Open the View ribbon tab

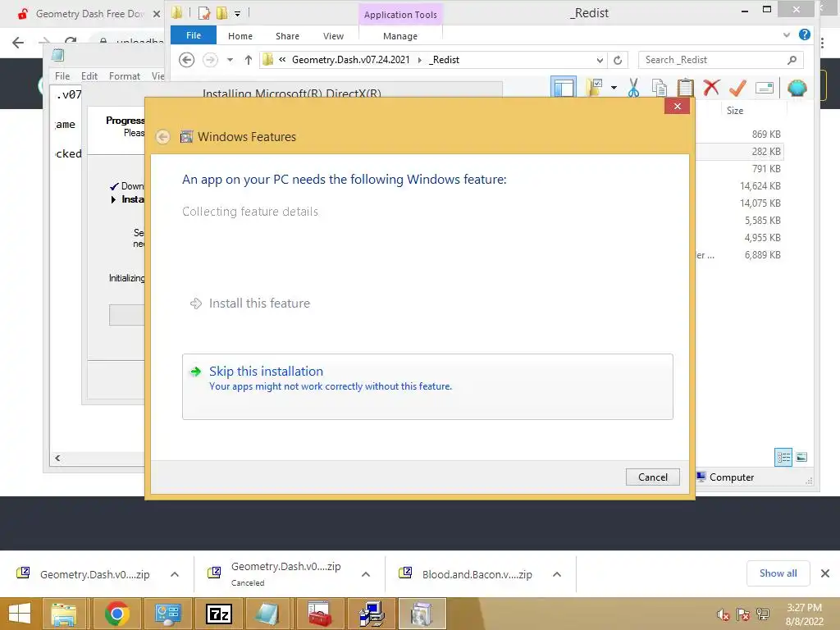(x=333, y=36)
